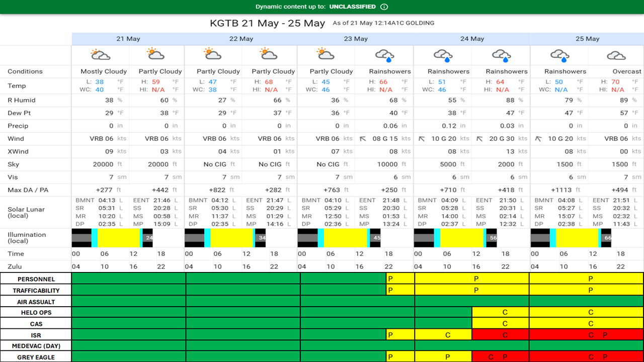The height and width of the screenshot is (362, 644).
Task: Click the wind arrow beside 20 G 30
Action: [x=479, y=139]
